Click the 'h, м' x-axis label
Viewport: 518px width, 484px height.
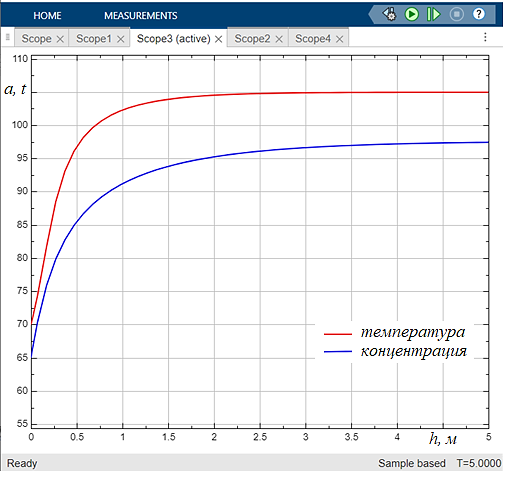coord(443,439)
